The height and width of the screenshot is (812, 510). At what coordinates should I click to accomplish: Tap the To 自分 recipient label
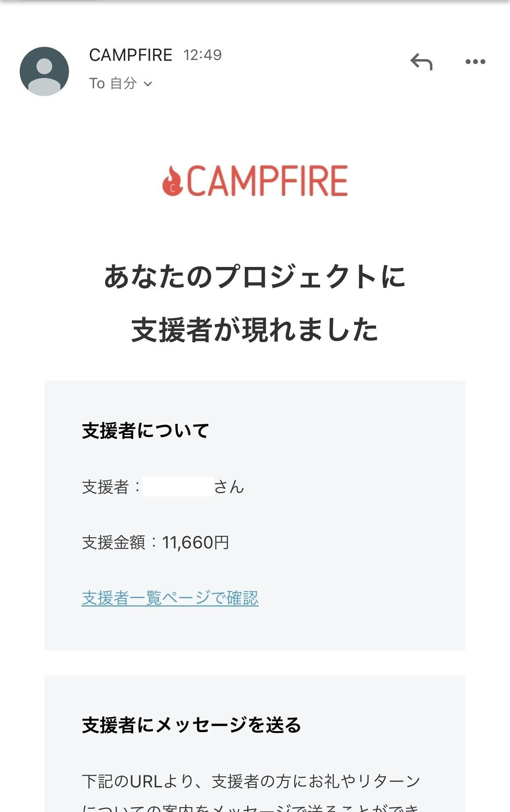click(113, 84)
